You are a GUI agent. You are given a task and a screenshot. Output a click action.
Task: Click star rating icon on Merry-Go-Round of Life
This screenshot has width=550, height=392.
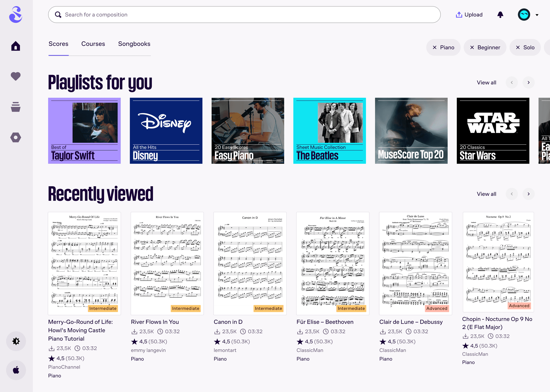click(52, 358)
